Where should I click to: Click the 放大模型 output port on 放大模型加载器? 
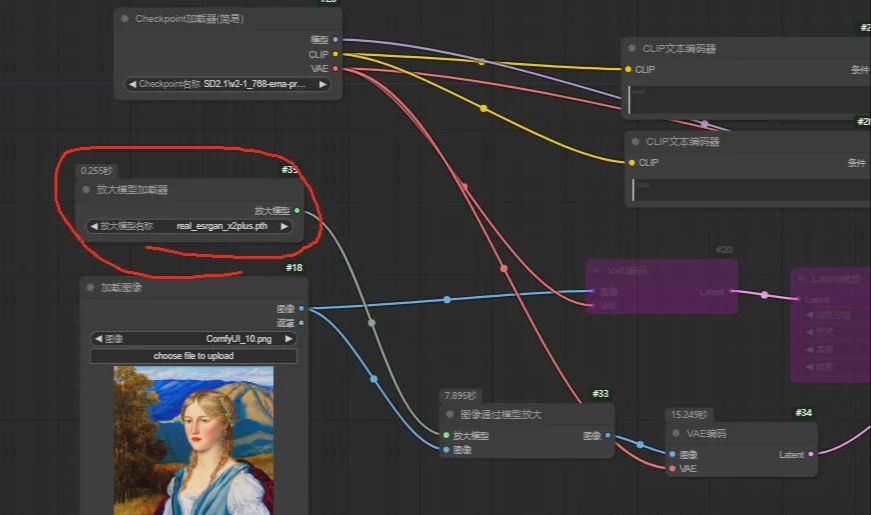297,211
